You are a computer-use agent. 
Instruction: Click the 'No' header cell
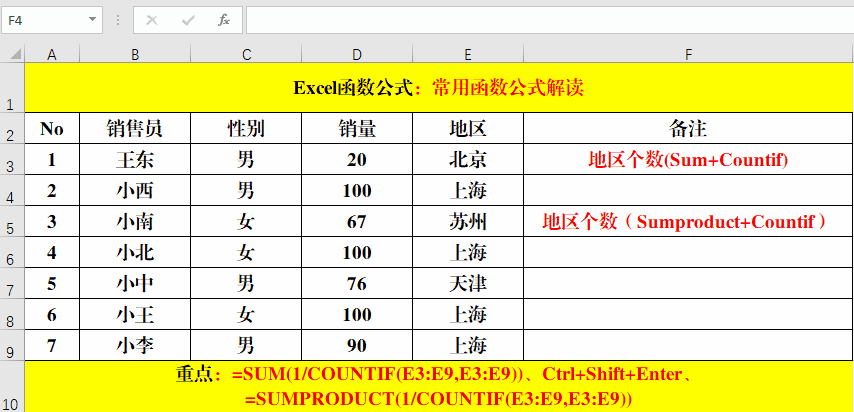click(52, 129)
